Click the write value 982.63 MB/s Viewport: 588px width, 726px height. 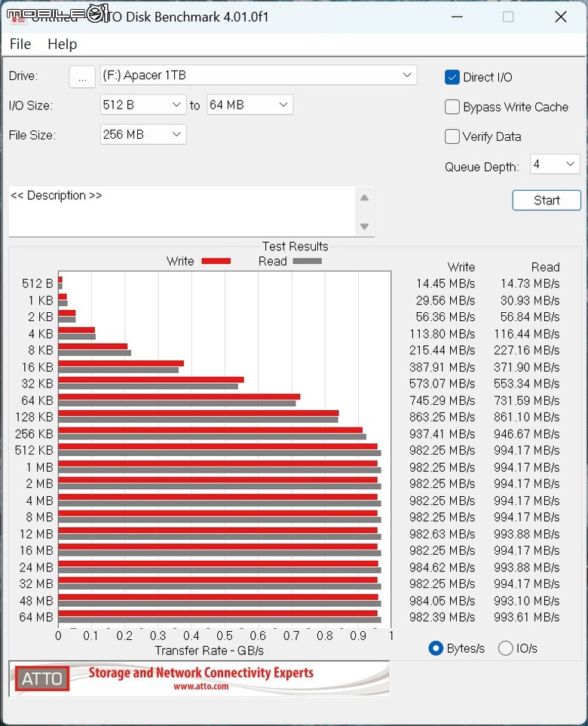point(443,534)
